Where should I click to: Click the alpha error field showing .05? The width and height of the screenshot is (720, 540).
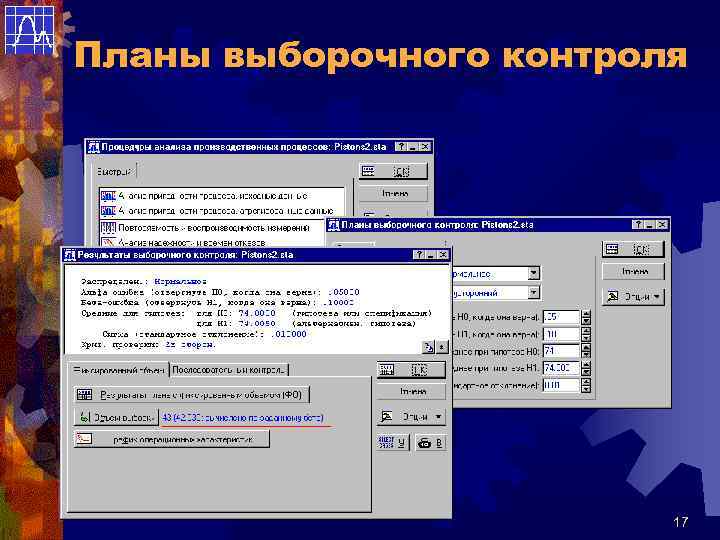point(561,317)
